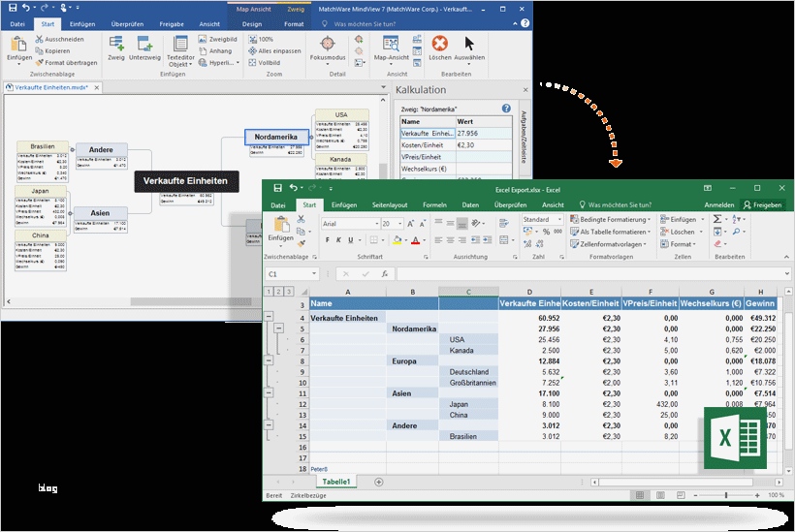Open percent number format in Excel
Screen dimensions: 795x532
(546, 232)
